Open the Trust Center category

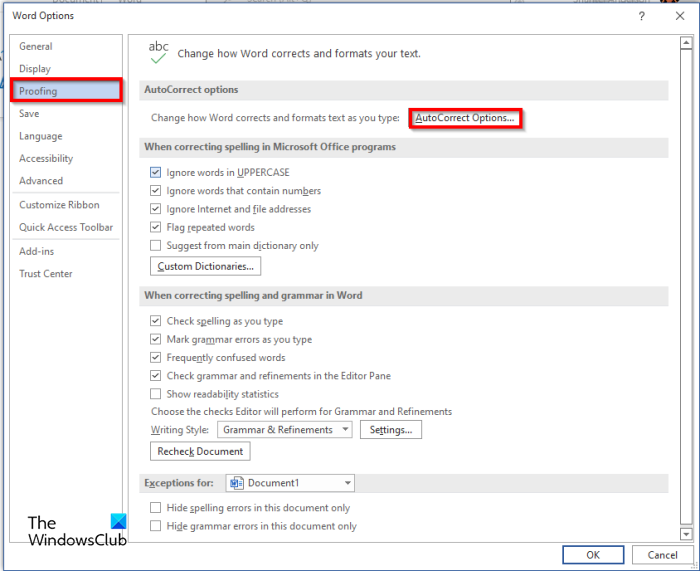point(66,274)
